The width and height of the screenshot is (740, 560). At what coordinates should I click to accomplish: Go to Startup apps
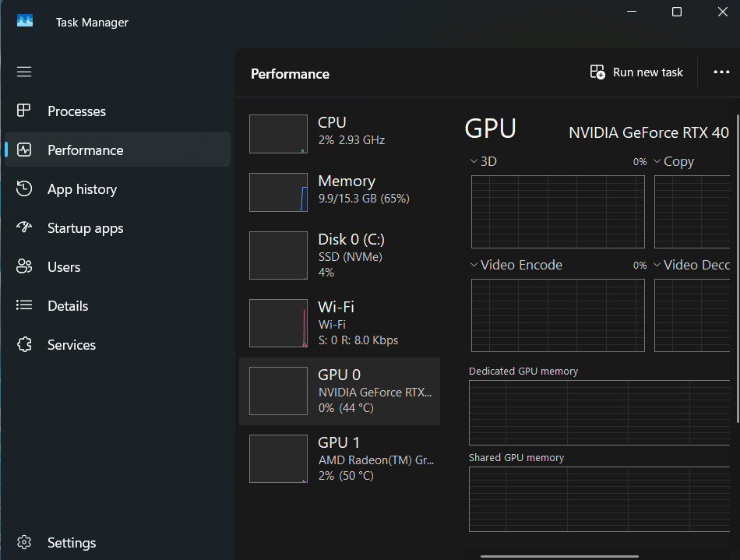point(117,228)
